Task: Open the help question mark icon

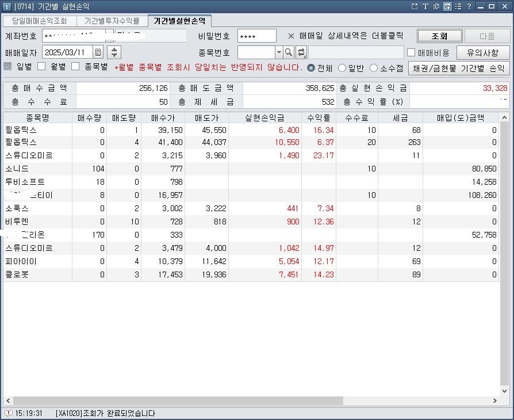Action: (469, 6)
